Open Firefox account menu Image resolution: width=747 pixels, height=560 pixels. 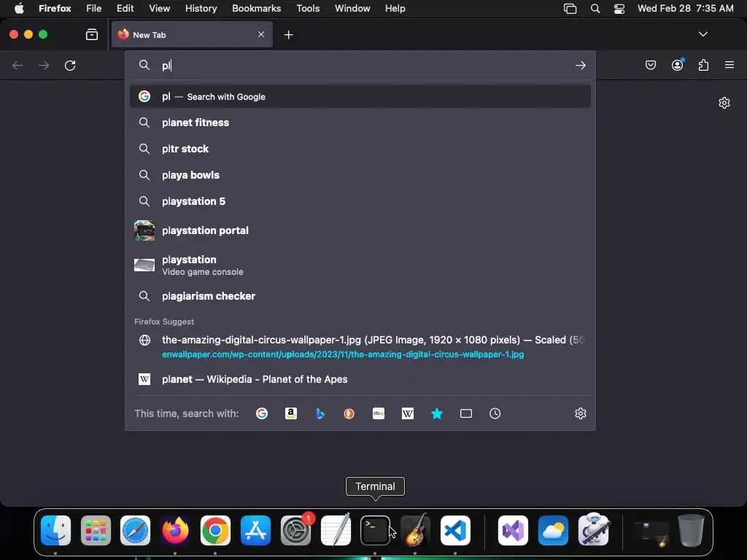[678, 65]
